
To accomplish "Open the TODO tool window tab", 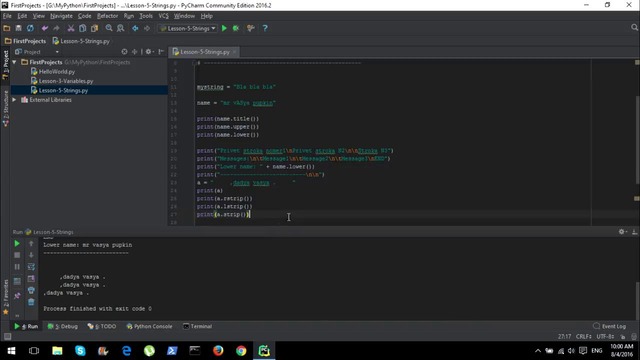I will click(102, 326).
